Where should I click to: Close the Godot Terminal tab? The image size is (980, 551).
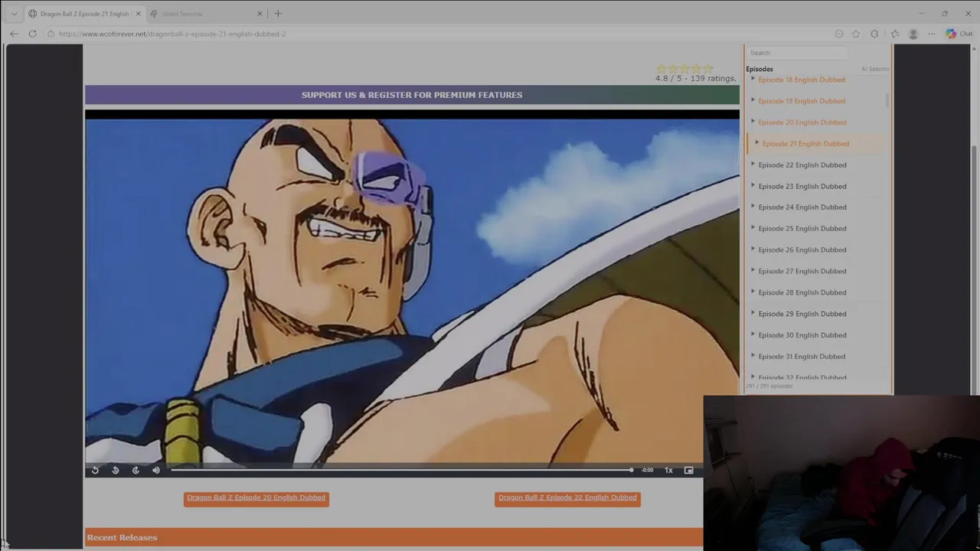(260, 13)
